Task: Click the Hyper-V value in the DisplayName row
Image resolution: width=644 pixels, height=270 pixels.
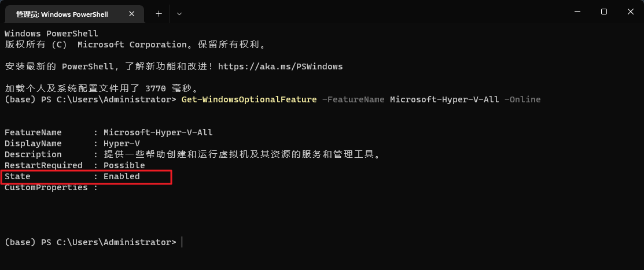Action: click(x=122, y=143)
